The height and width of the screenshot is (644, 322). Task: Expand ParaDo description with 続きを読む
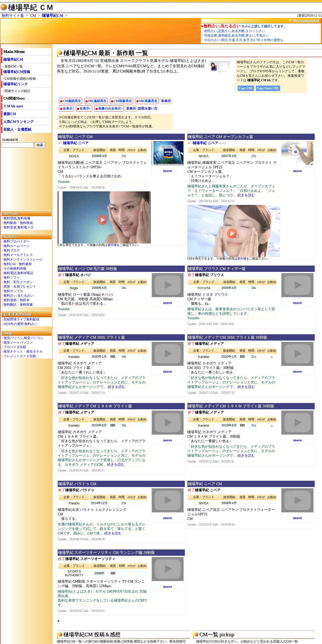113,533
